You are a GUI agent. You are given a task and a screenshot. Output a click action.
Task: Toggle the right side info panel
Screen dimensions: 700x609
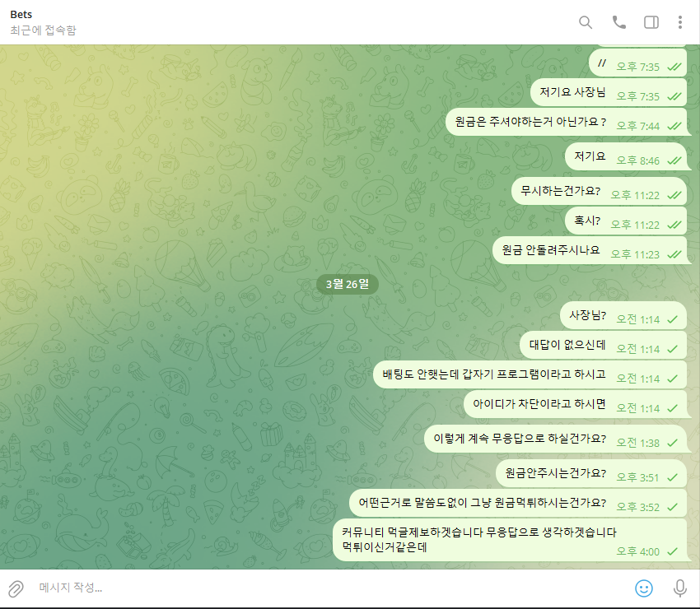651,22
